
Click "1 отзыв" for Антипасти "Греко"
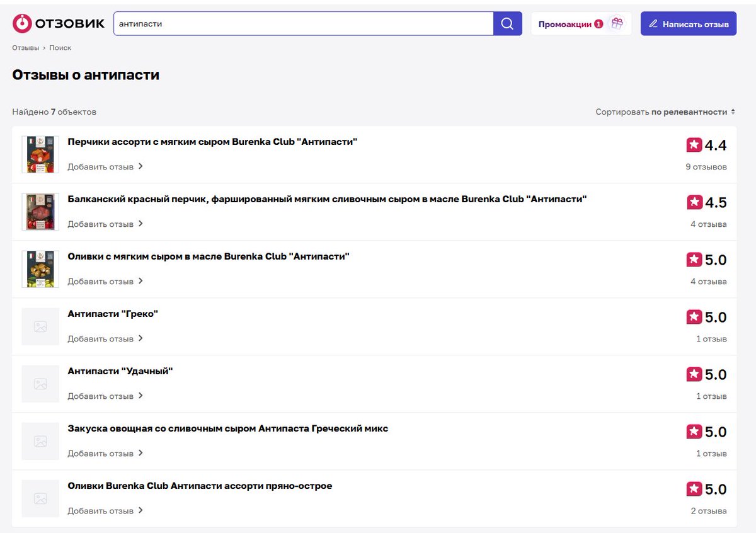(x=711, y=339)
